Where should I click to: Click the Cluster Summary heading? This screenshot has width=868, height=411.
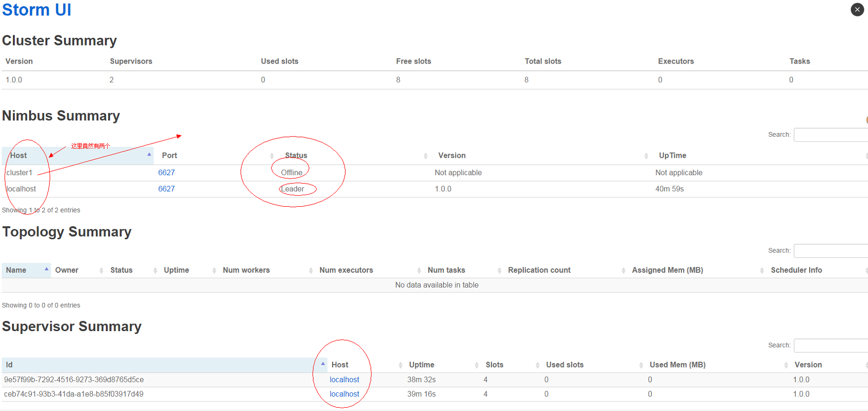[x=59, y=41]
